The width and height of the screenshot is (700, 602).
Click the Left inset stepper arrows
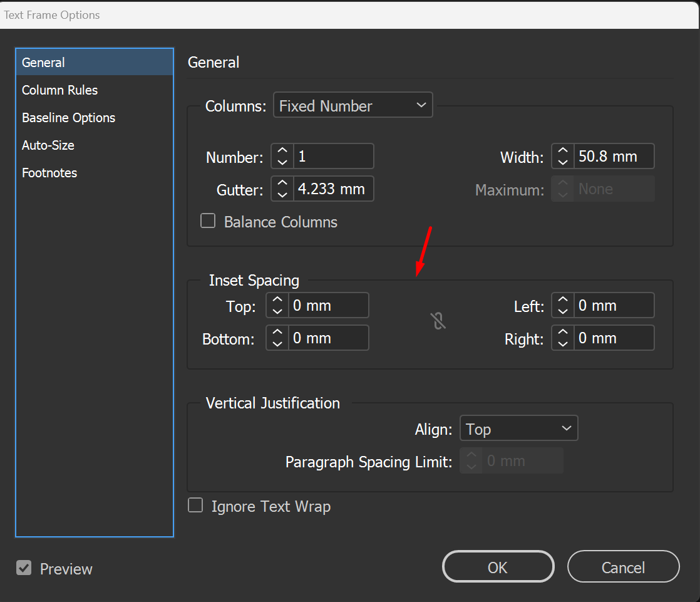pos(563,306)
